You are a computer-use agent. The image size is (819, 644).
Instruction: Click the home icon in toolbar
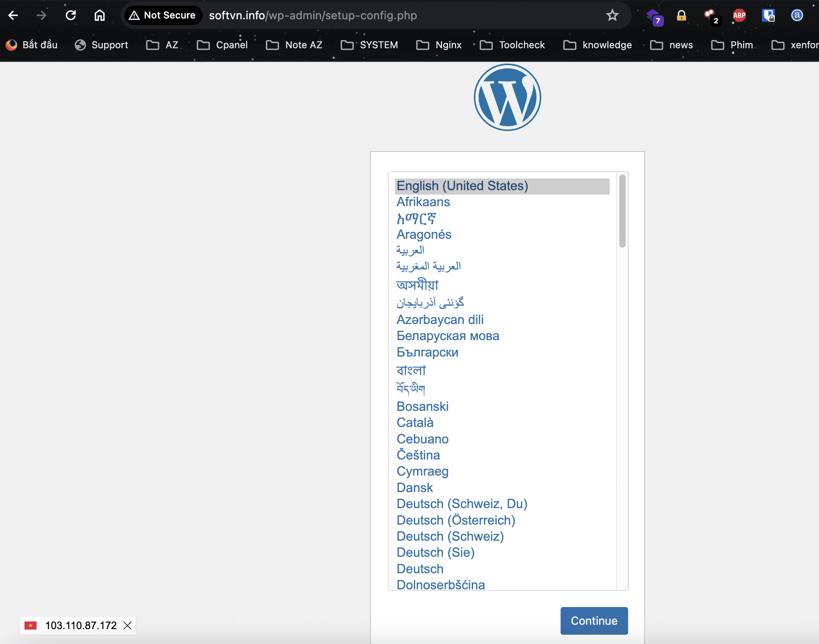[99, 15]
